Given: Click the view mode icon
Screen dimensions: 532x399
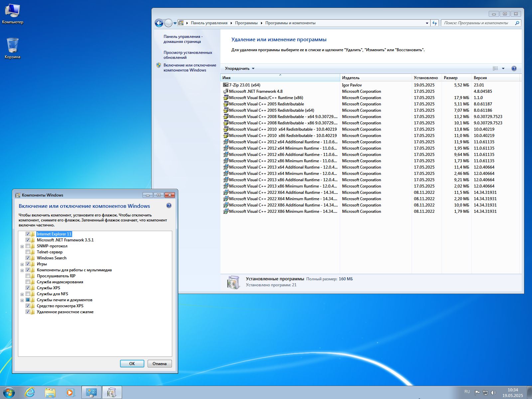Looking at the screenshot, I should 495,68.
